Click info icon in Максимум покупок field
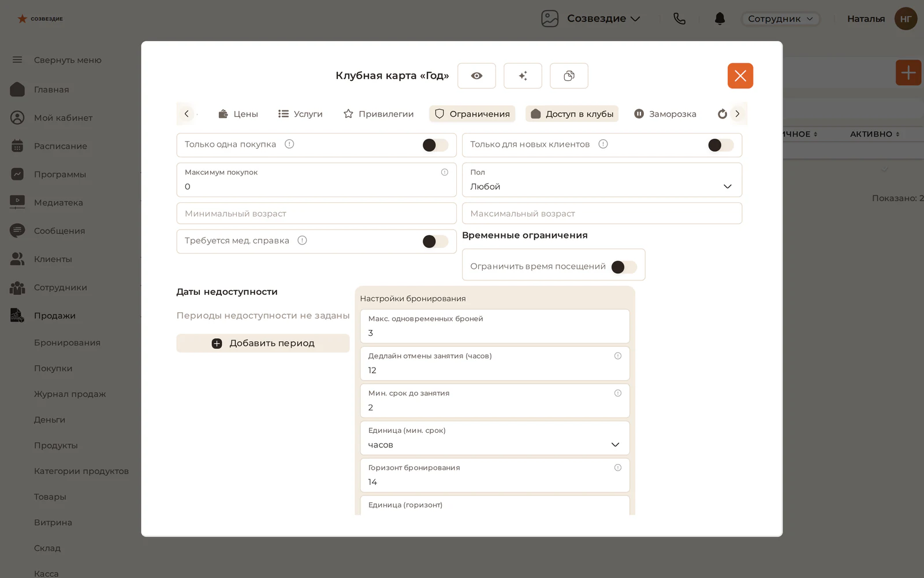 pyautogui.click(x=445, y=172)
